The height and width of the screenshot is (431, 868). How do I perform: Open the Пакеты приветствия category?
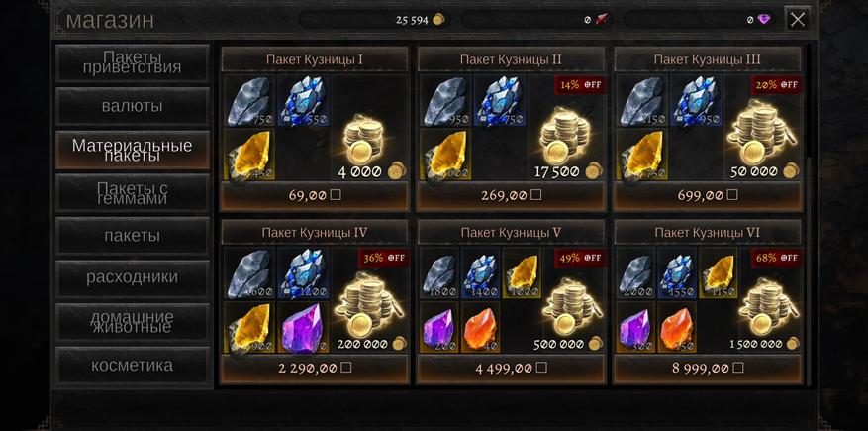(x=133, y=62)
